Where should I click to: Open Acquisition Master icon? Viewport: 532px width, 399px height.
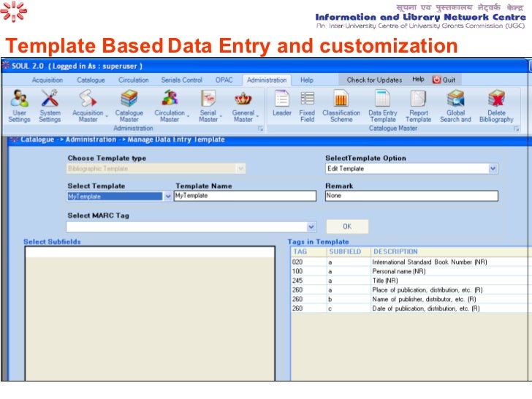(x=88, y=99)
